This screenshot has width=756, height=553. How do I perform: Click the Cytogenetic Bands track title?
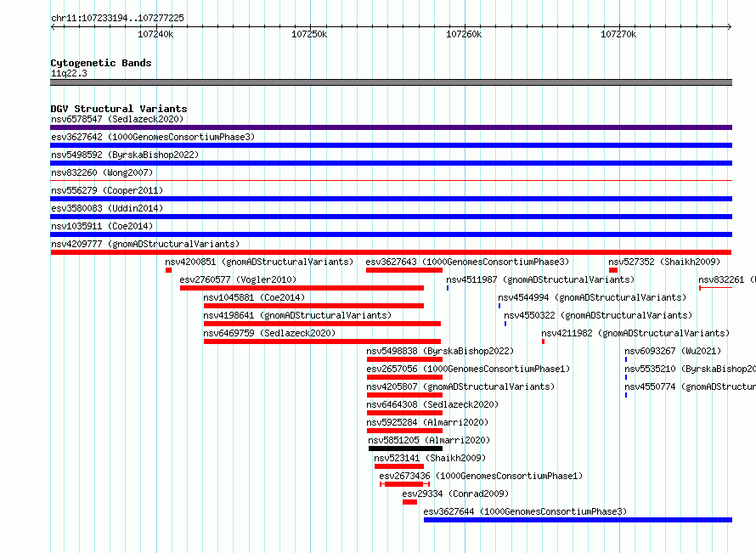pyautogui.click(x=101, y=63)
